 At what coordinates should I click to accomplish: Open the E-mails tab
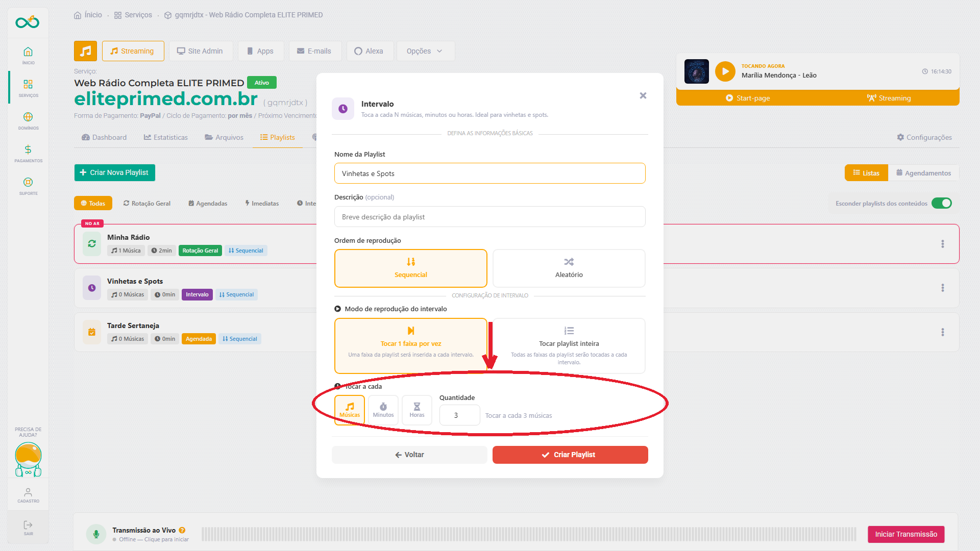315,51
